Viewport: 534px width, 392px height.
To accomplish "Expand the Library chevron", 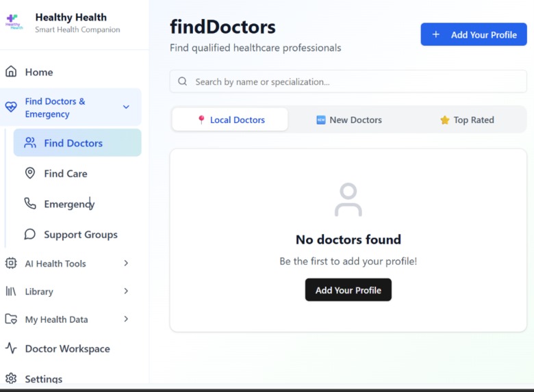I will tap(126, 291).
